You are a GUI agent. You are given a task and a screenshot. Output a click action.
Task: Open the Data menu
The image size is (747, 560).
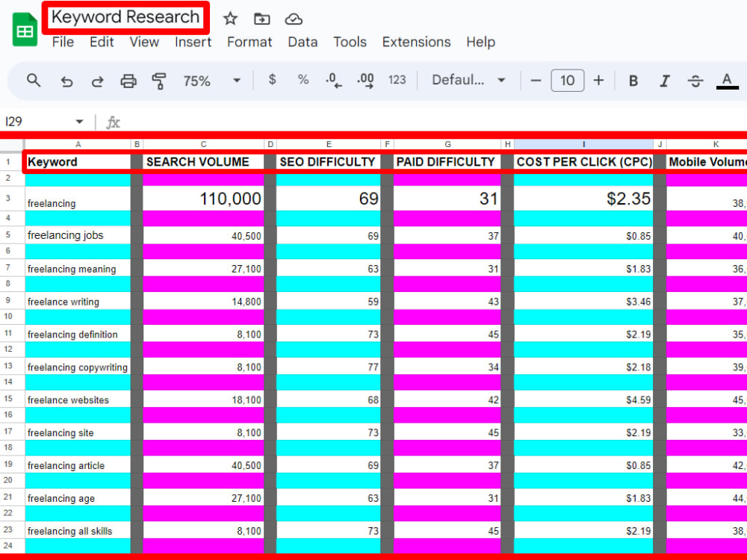point(303,42)
